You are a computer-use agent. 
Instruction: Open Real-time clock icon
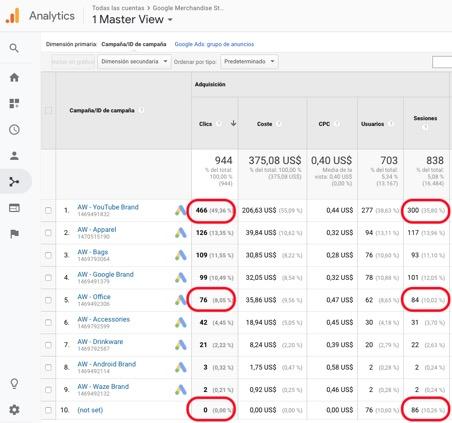coord(14,129)
